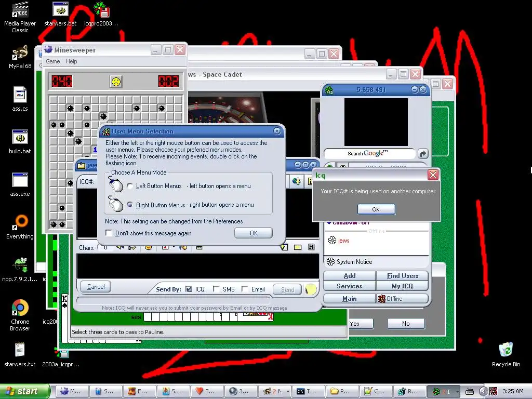Click the Windows start button

[24, 392]
